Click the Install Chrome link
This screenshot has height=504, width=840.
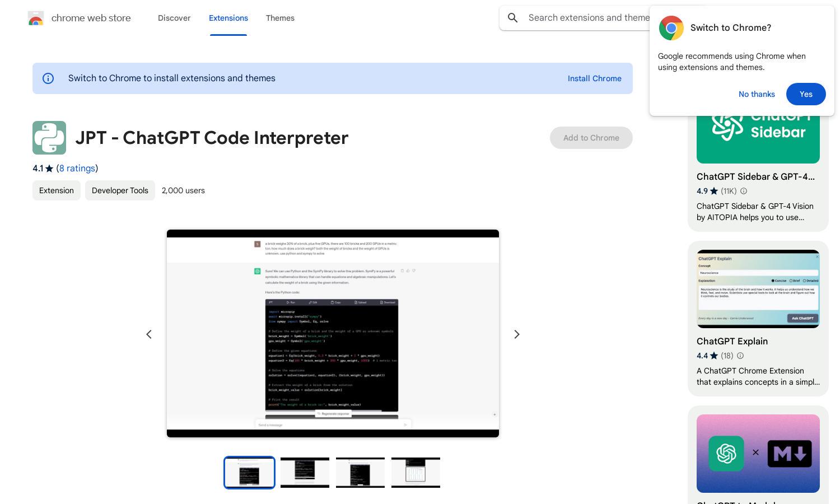tap(595, 78)
